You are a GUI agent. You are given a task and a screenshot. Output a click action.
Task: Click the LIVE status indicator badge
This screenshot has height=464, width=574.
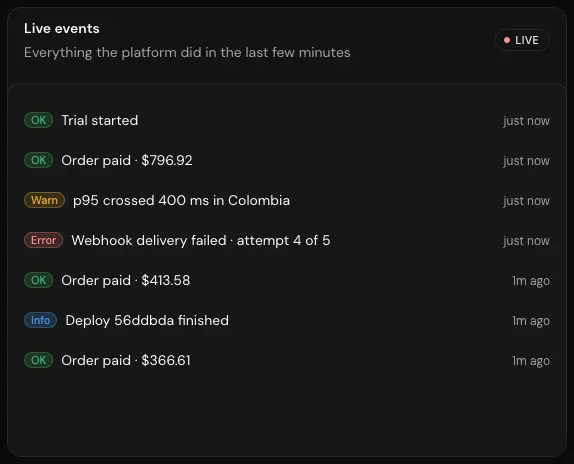coord(522,40)
